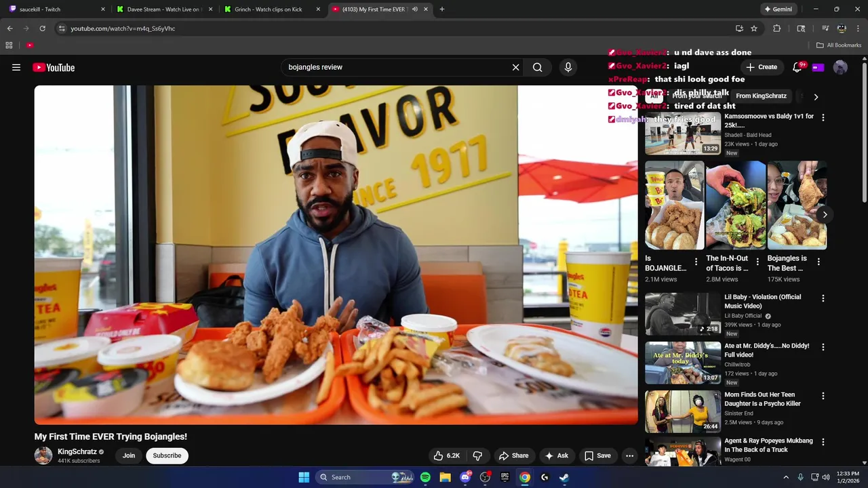Open Epic Games launcher from taskbar
The width and height of the screenshot is (868, 488).
505,477
